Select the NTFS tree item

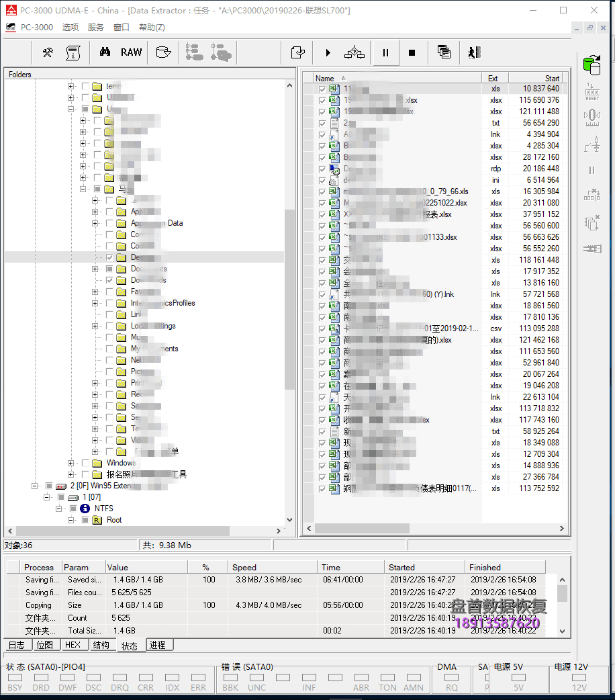coord(103,509)
